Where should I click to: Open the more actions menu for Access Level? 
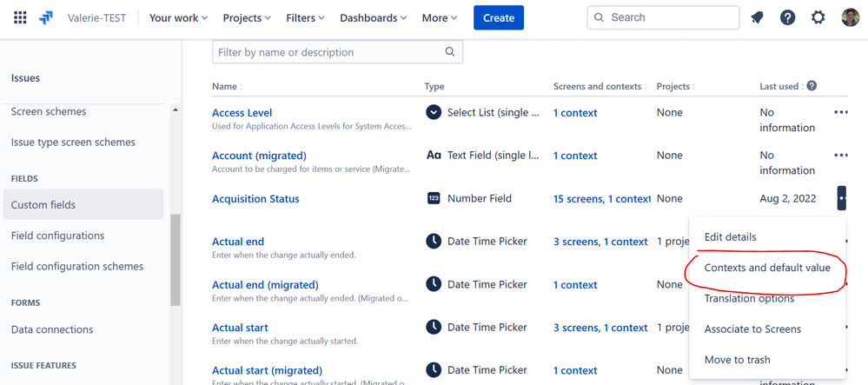(840, 112)
